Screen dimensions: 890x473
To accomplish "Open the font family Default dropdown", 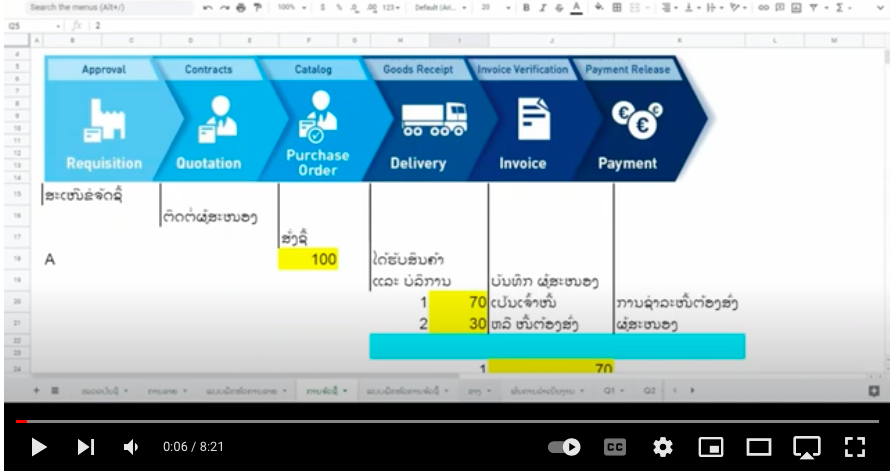I will tap(440, 7).
